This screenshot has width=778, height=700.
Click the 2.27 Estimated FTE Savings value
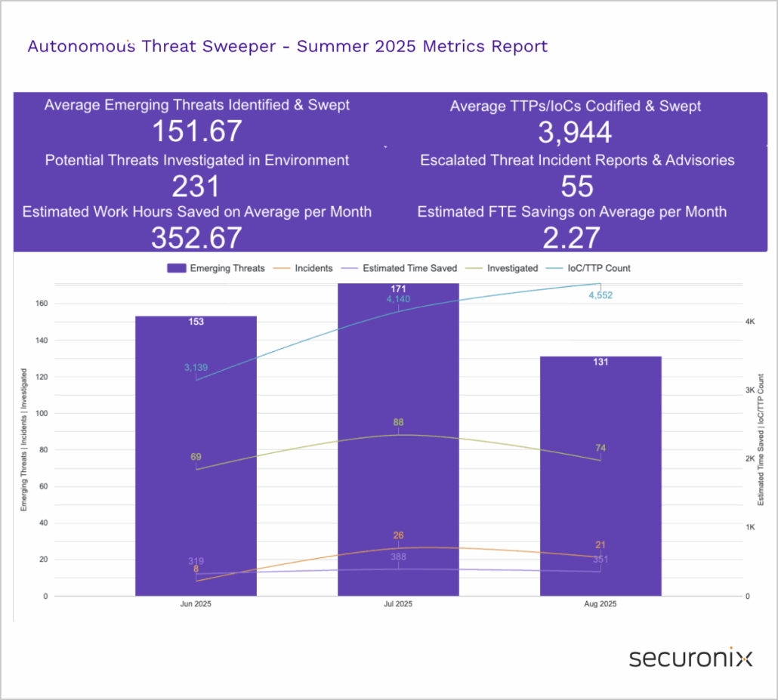coord(572,238)
